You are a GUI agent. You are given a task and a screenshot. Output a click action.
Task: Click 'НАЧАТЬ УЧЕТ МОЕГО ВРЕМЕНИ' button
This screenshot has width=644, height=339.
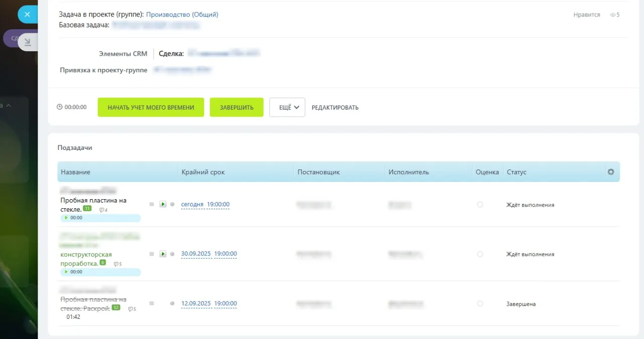pyautogui.click(x=150, y=107)
